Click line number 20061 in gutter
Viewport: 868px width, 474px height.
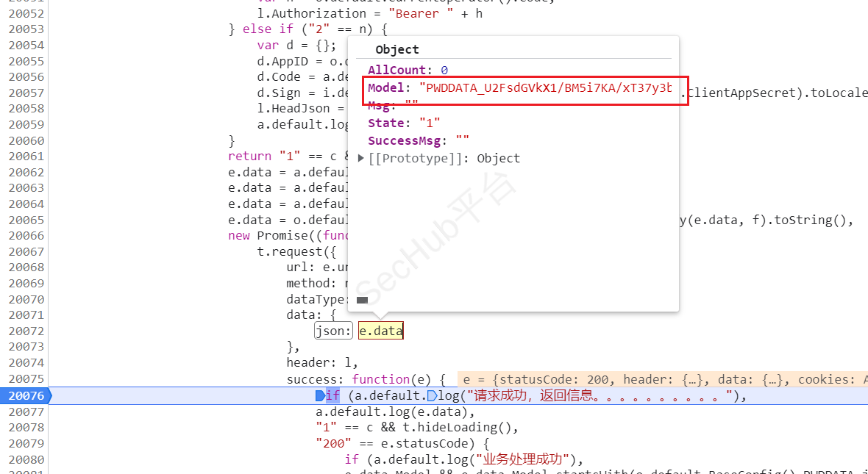[x=26, y=157]
